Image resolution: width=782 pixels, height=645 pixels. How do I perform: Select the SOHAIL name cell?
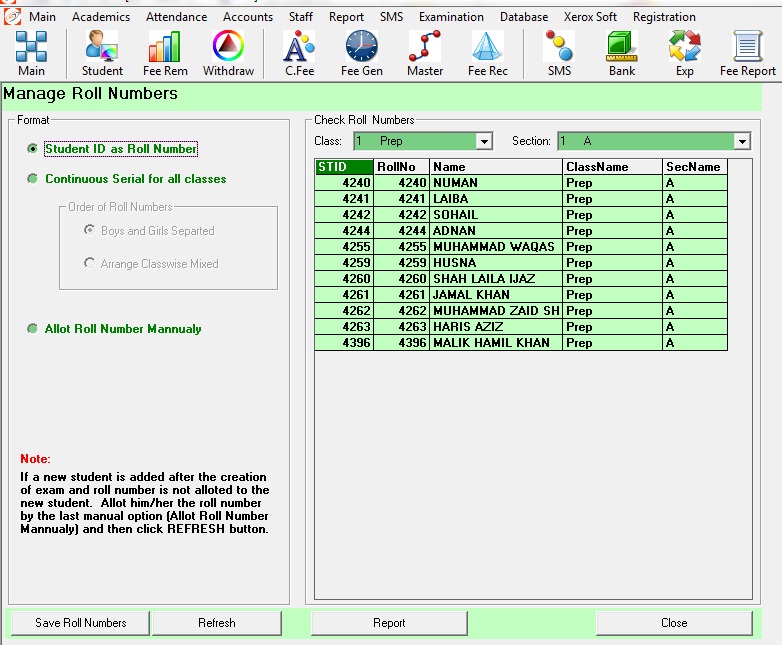tap(496, 215)
